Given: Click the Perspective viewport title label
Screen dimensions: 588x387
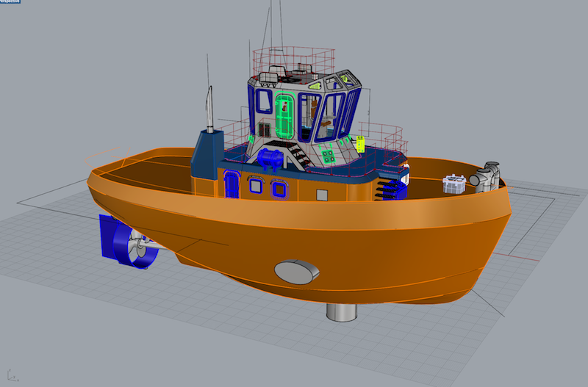Looking at the screenshot, I should point(10,2).
